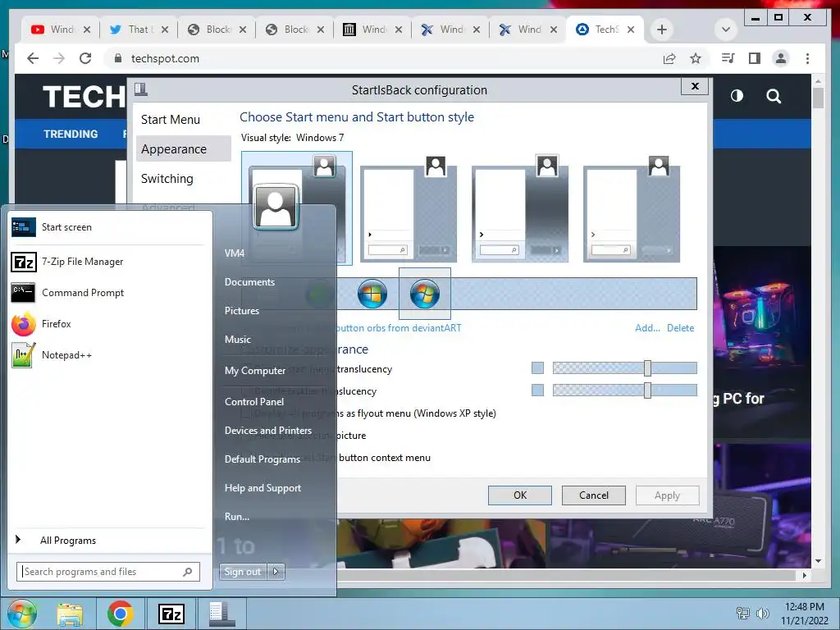Open Chrome side panel icon
The image size is (840, 630).
pyautogui.click(x=755, y=58)
